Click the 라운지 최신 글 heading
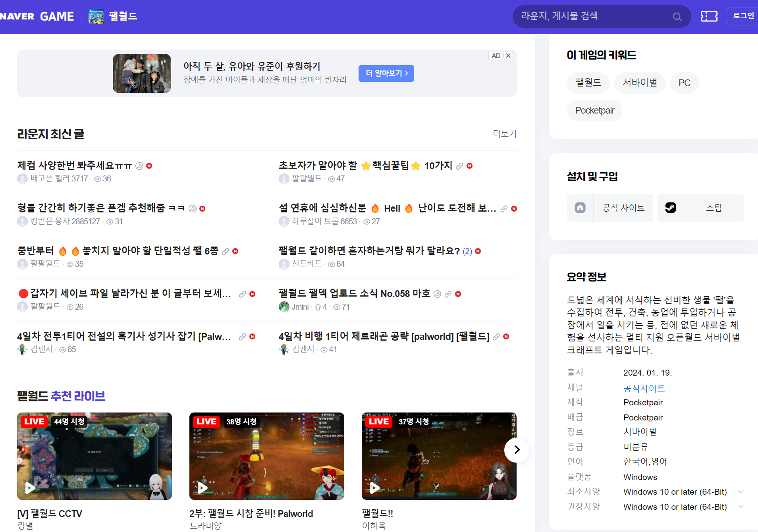The width and height of the screenshot is (758, 532). coord(51,134)
